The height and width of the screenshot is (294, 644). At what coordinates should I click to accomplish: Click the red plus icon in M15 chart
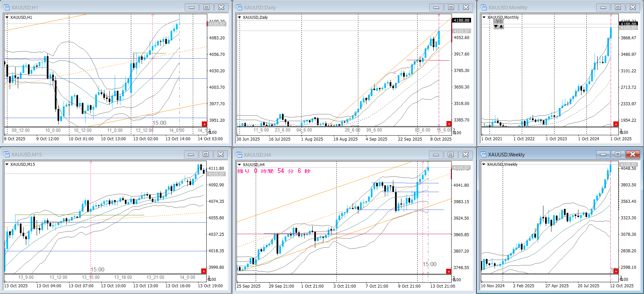tap(204, 271)
